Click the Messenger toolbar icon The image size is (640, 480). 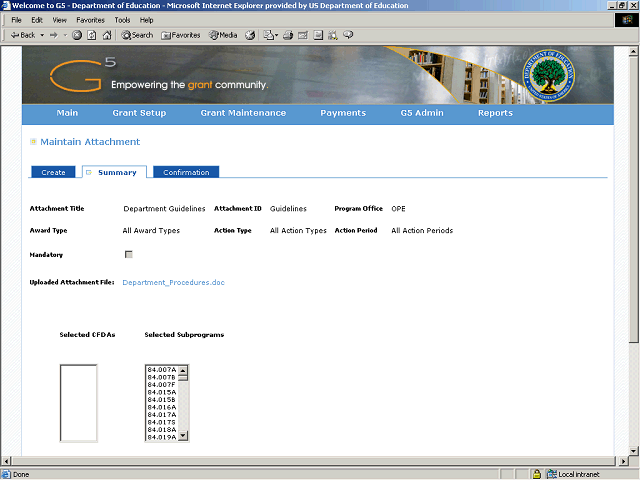pos(348,35)
